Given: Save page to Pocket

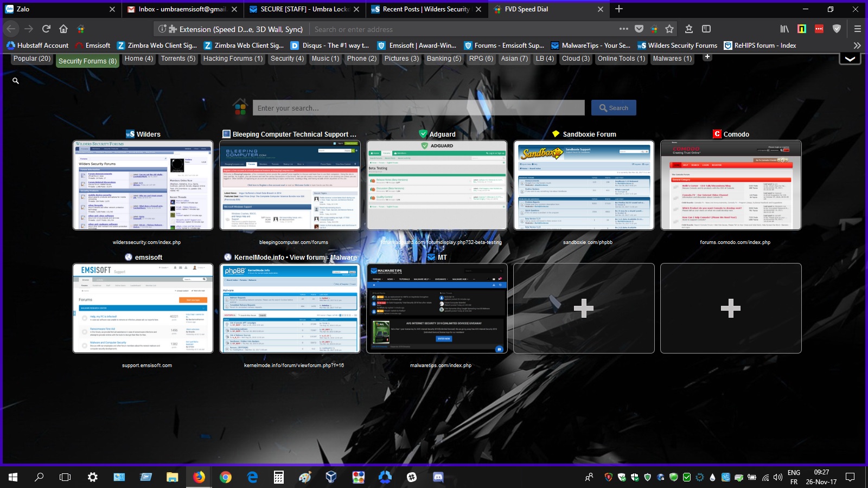Looking at the screenshot, I should click(x=639, y=29).
